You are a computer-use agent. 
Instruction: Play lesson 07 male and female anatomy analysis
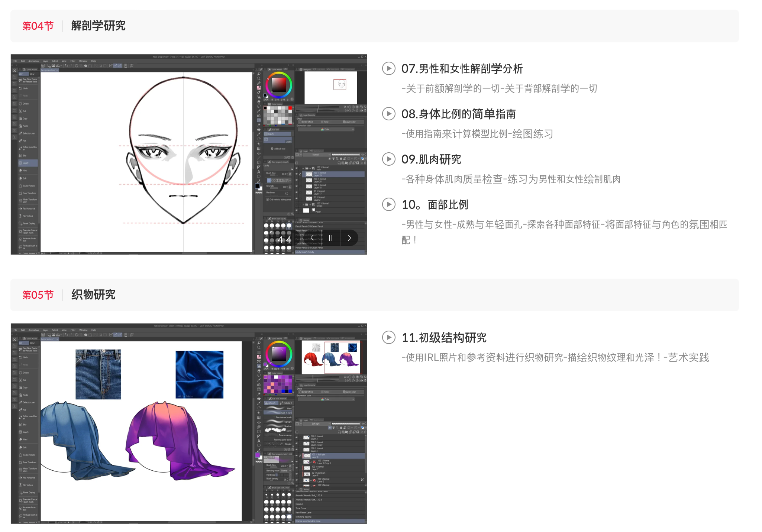tap(389, 68)
